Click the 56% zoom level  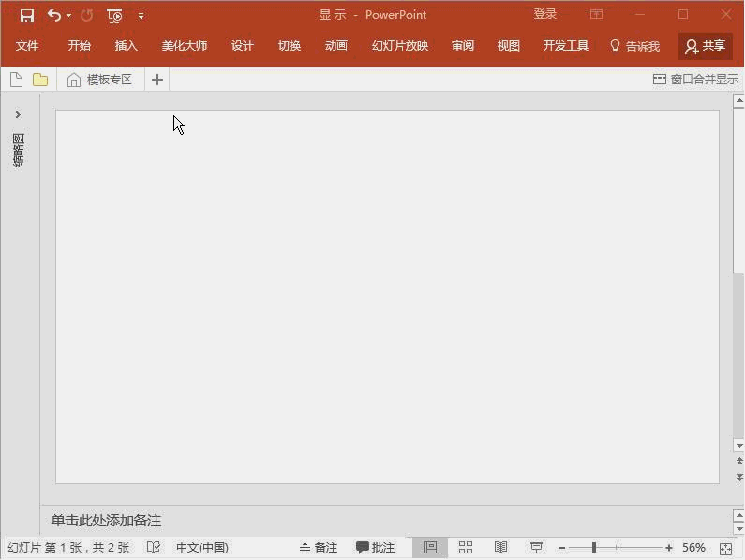693,548
